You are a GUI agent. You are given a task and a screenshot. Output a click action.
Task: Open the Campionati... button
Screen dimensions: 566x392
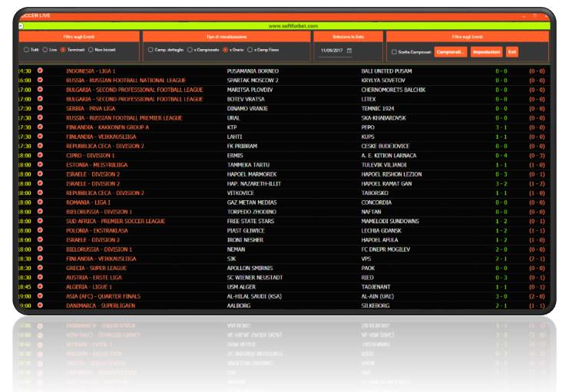(450, 52)
